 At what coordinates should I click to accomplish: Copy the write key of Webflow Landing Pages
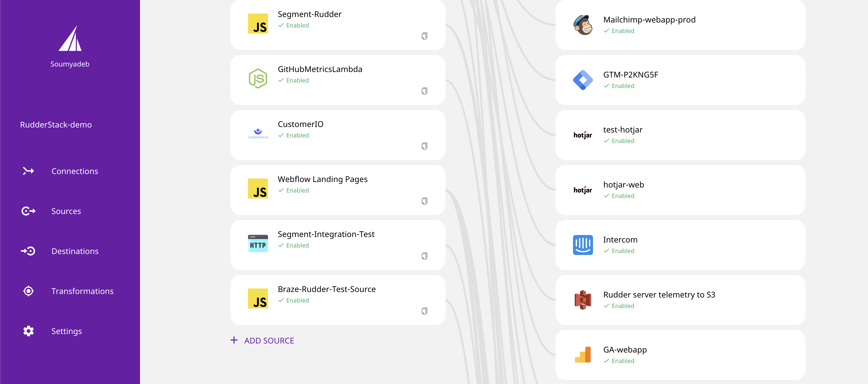424,201
